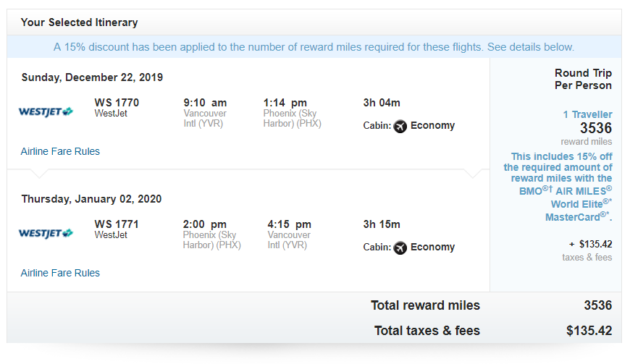
Task: Open Airline Fare Rules under flight WS 1770
Action: (x=60, y=151)
